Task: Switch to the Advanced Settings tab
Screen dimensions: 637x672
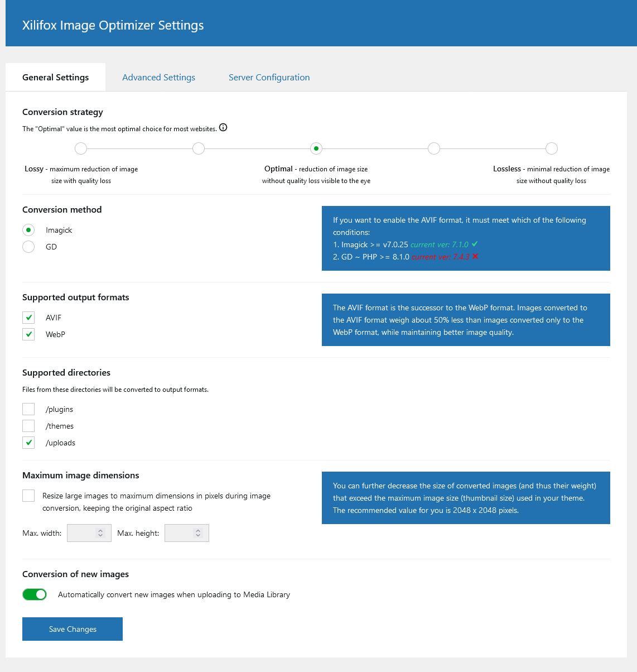Action: pos(159,77)
